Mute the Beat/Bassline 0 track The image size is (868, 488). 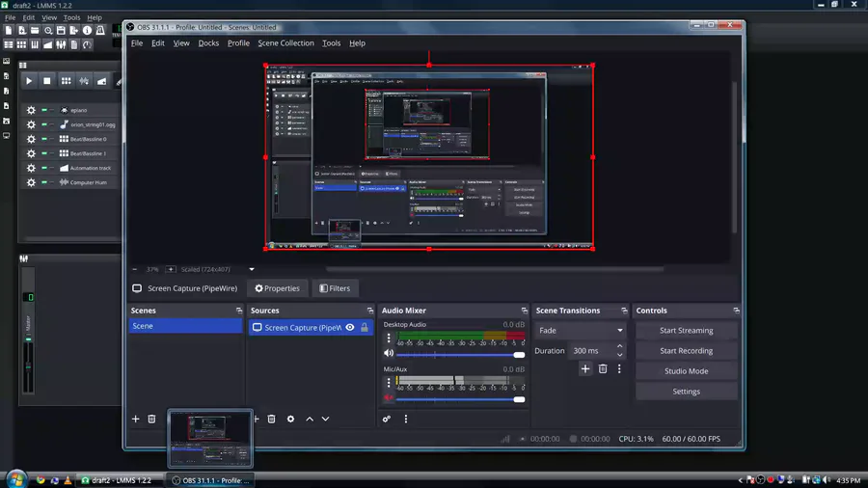[x=44, y=139]
